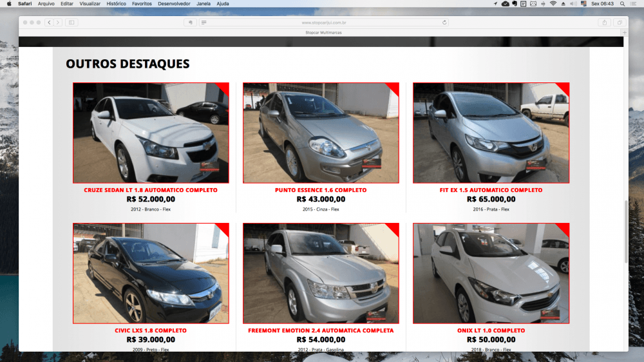Open the Histórico menu

click(116, 4)
